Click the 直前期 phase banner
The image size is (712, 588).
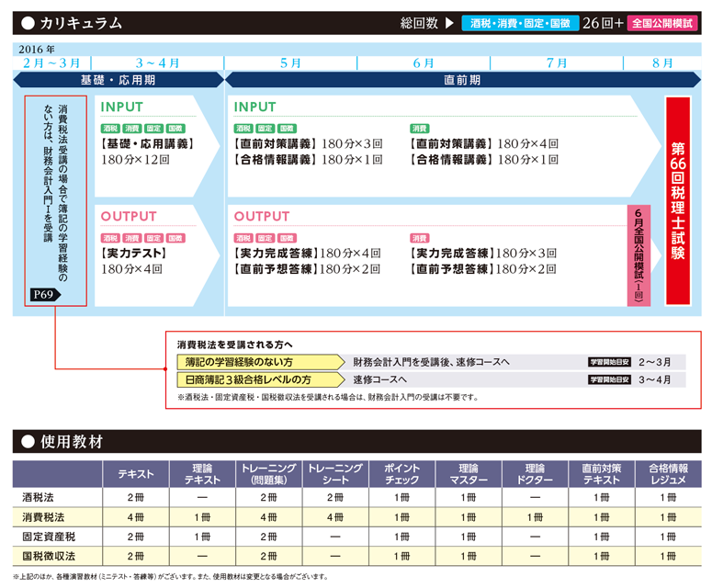point(462,80)
